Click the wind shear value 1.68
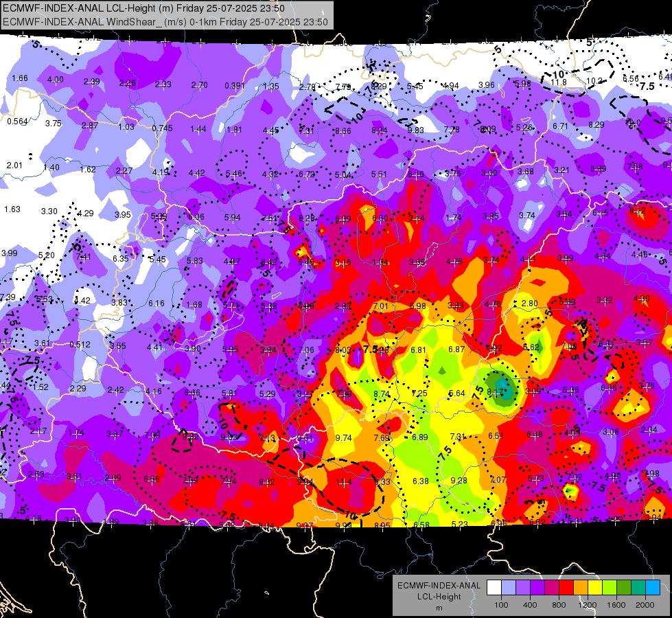The width and height of the screenshot is (672, 618). point(194,305)
